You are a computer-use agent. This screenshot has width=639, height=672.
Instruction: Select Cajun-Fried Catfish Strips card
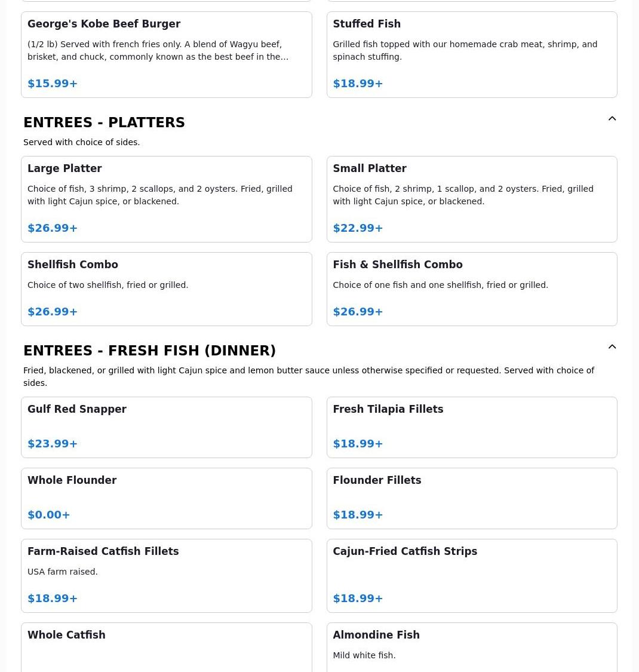(471, 575)
